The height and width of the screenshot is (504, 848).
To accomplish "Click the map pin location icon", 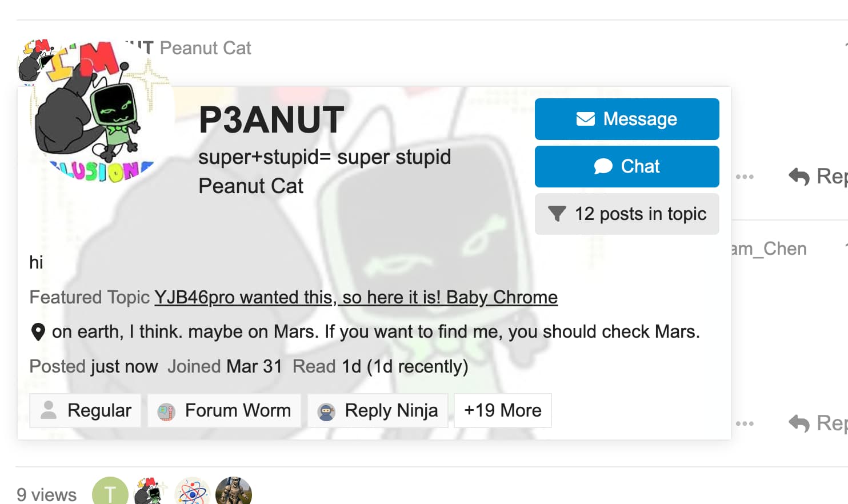I will [x=38, y=332].
